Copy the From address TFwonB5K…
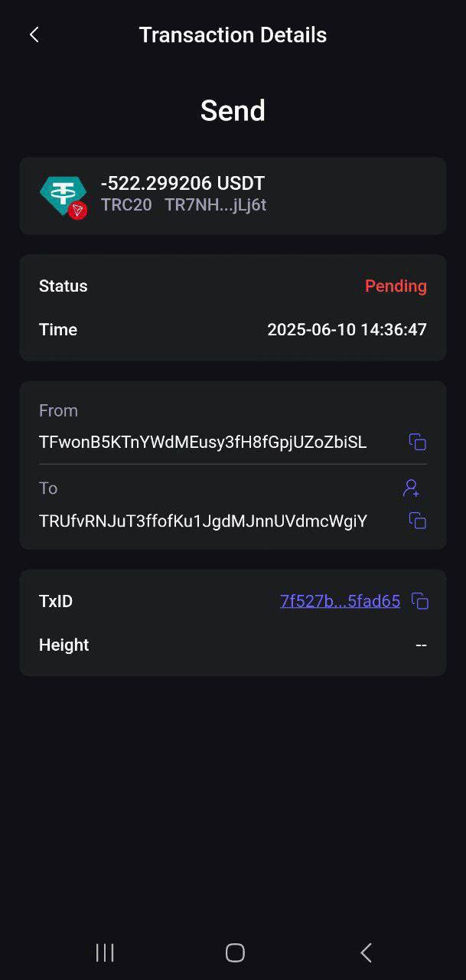 tap(417, 442)
